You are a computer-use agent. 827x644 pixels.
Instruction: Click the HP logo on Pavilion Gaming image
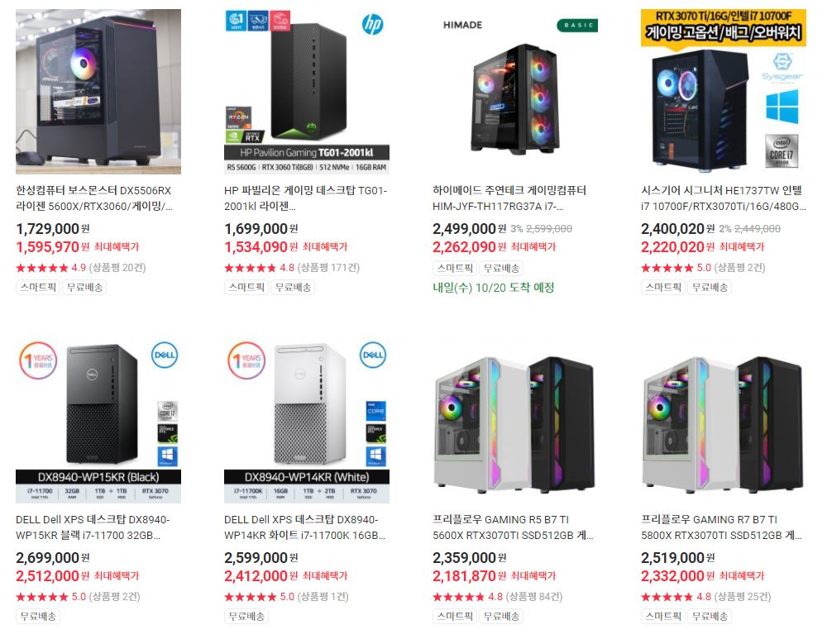373,24
